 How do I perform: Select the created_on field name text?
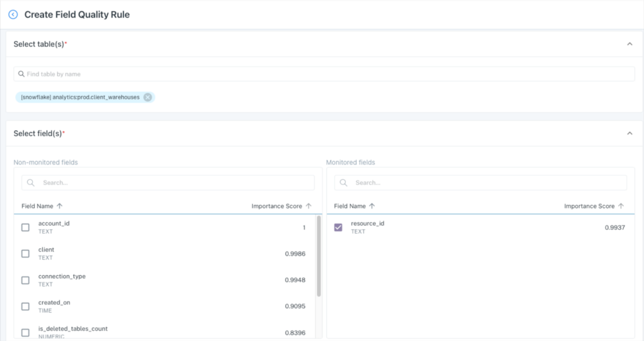pos(54,303)
